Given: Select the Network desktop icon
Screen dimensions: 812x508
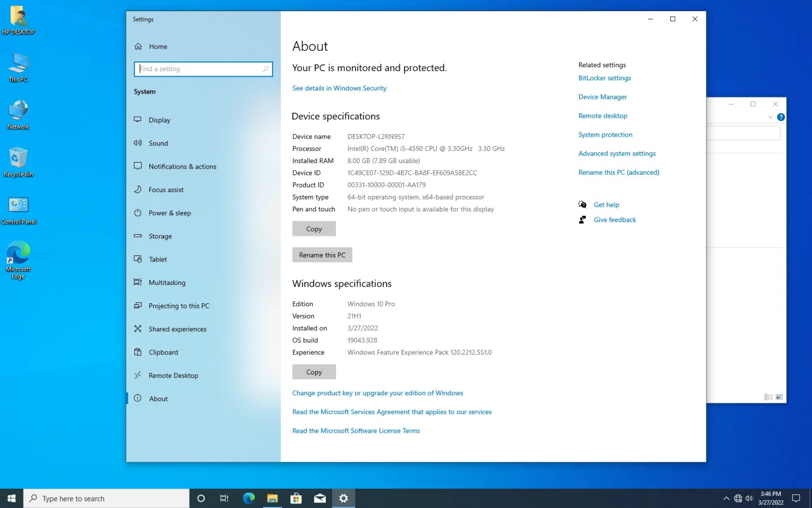Looking at the screenshot, I should 18,115.
